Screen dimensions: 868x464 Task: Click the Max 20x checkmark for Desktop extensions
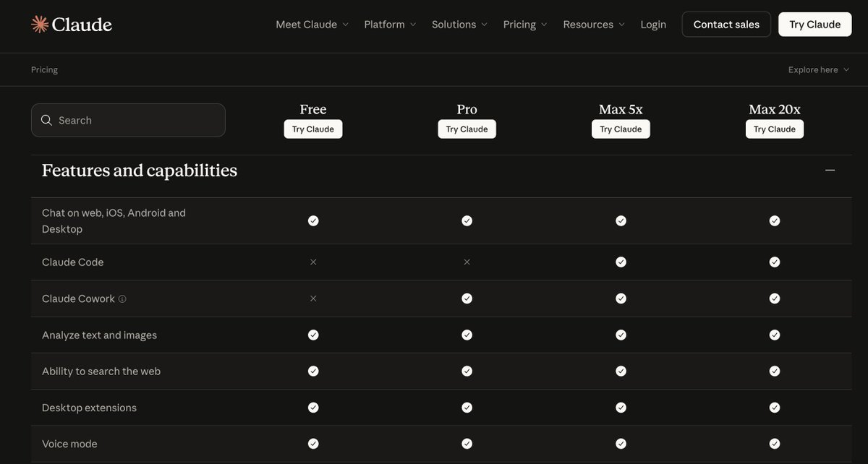[x=775, y=408]
